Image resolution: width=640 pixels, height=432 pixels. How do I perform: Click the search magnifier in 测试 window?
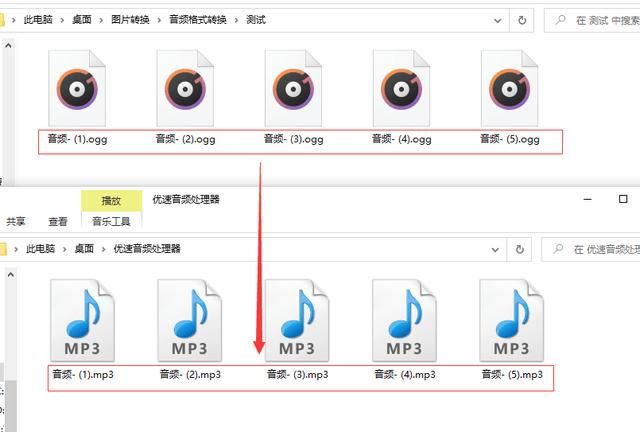[x=560, y=20]
